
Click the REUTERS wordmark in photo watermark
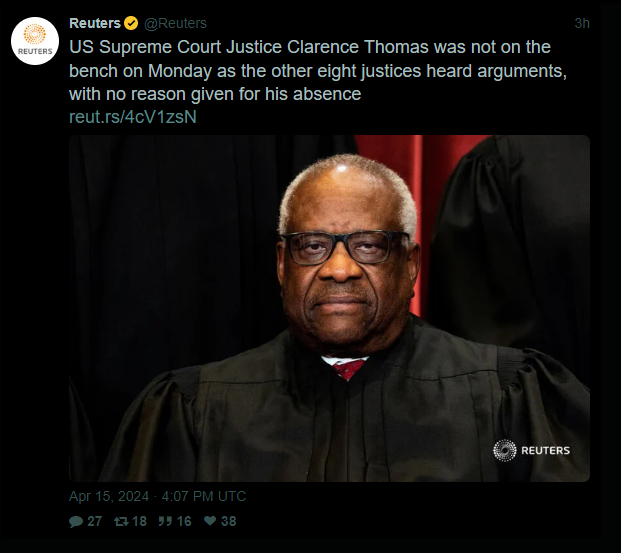tap(545, 450)
